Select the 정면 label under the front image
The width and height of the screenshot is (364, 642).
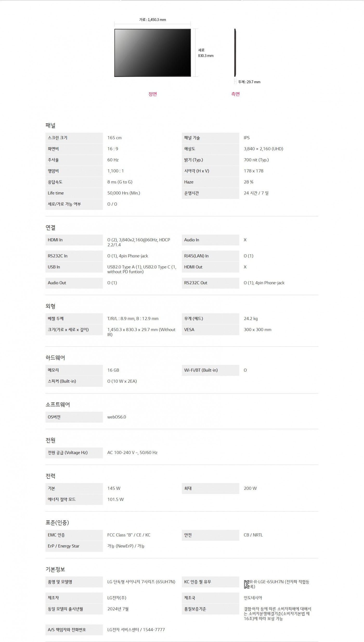152,94
